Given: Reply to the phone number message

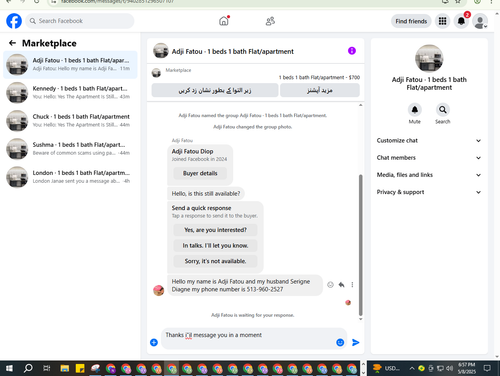Looking at the screenshot, I should [x=341, y=285].
